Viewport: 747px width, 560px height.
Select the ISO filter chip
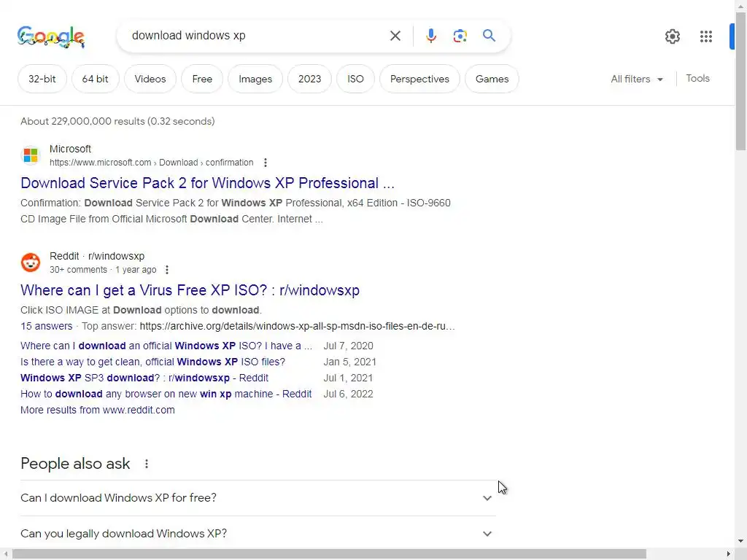[x=355, y=79]
